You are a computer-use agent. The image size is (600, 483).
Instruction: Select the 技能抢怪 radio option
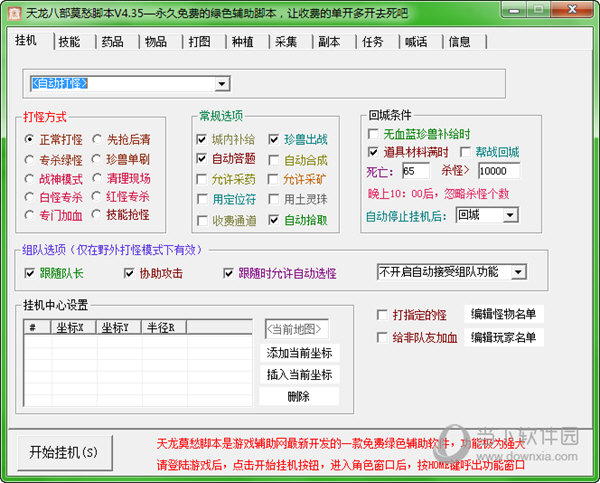(x=97, y=215)
